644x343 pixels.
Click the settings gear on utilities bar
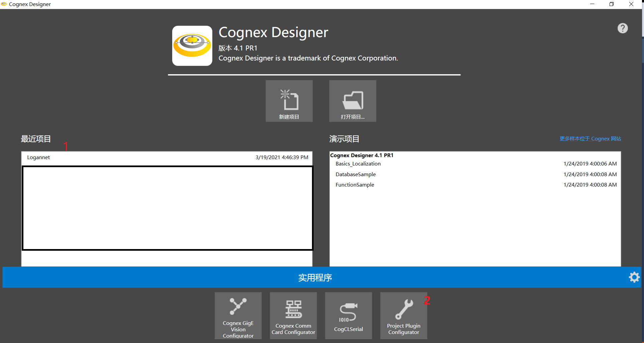coord(634,277)
